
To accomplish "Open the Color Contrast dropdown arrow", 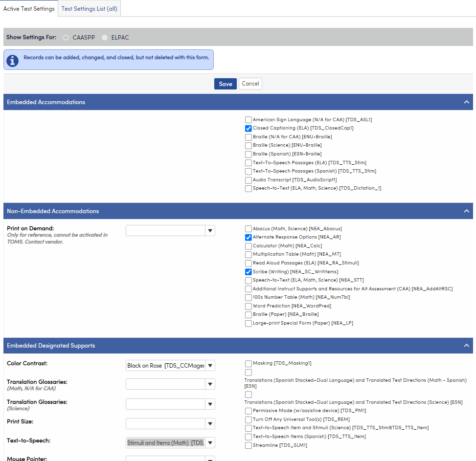I will pyautogui.click(x=210, y=365).
